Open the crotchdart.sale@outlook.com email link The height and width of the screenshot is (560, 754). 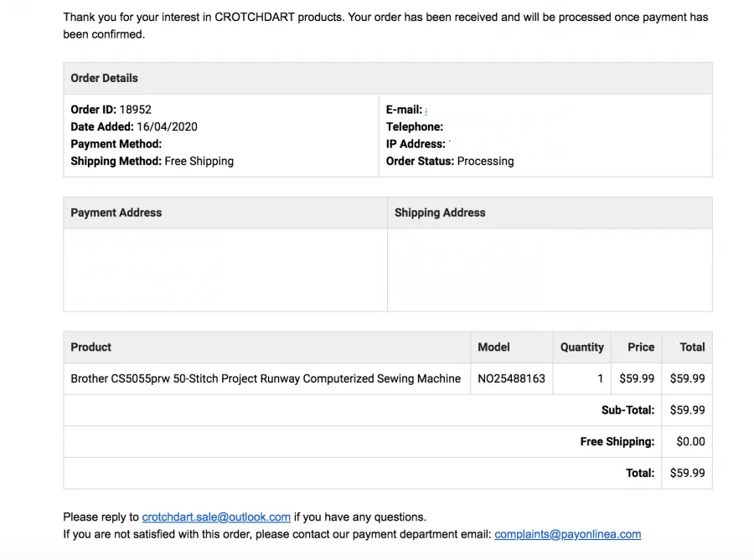(216, 517)
